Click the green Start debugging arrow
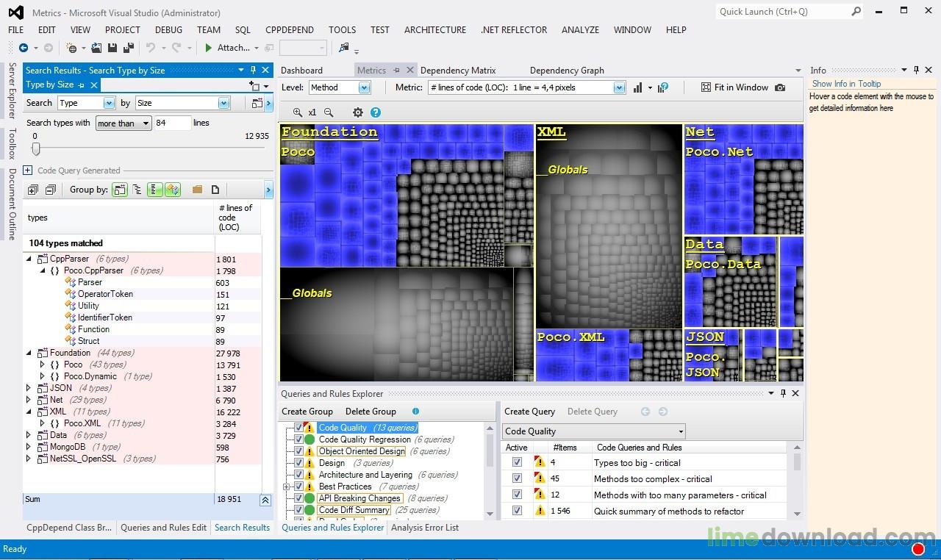Viewport: 941px width, 560px height. pos(209,48)
